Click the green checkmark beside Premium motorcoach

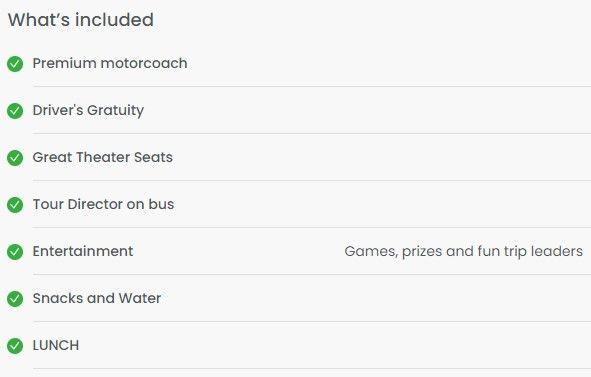click(x=15, y=64)
